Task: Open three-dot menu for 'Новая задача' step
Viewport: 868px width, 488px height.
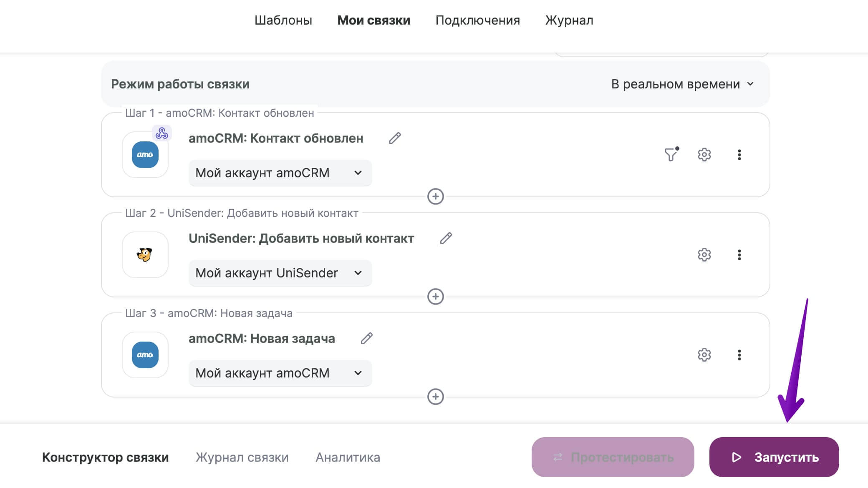Action: [x=739, y=355]
